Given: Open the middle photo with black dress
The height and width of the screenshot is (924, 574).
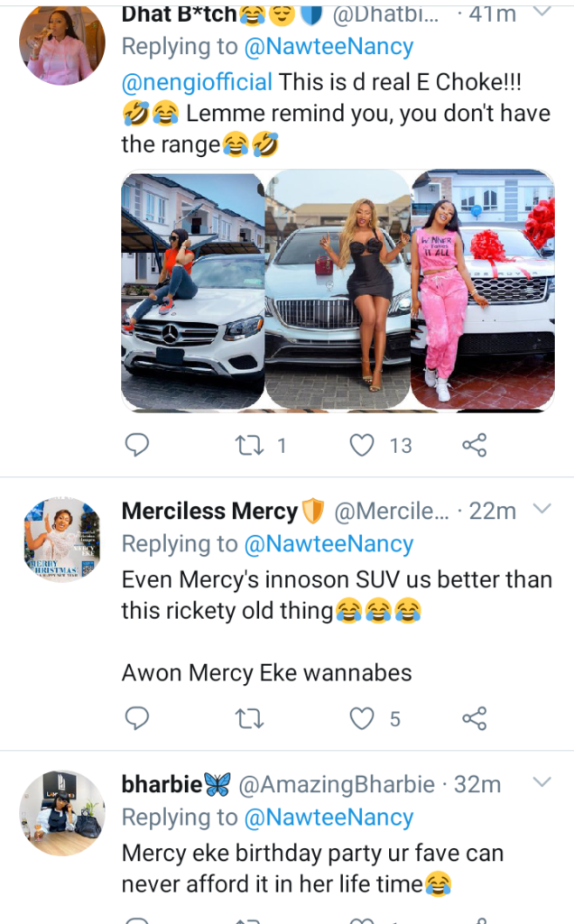Looking at the screenshot, I should pos(338,291).
